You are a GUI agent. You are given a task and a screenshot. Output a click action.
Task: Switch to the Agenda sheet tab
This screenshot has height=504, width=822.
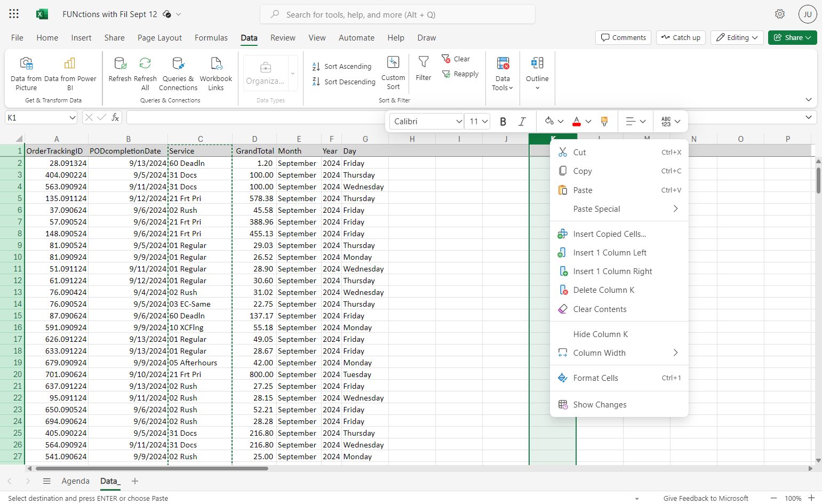point(76,481)
